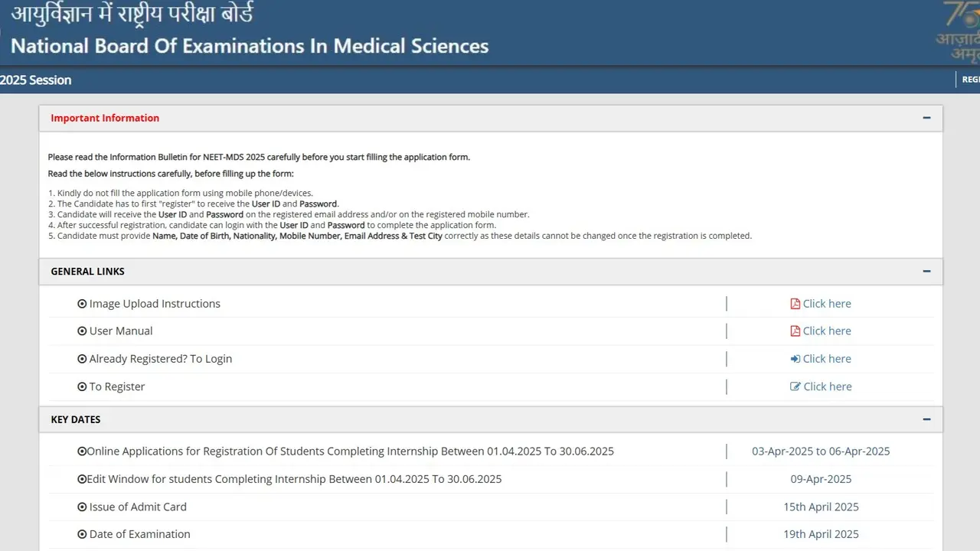Click the target bullet icon before Image Upload Instructions
This screenshot has height=551, width=980.
(82, 303)
